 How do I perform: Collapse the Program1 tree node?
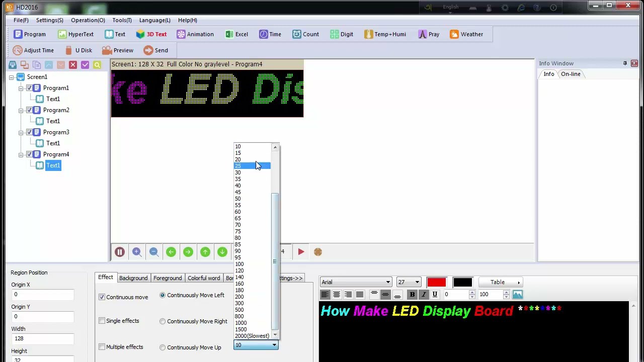tap(21, 88)
